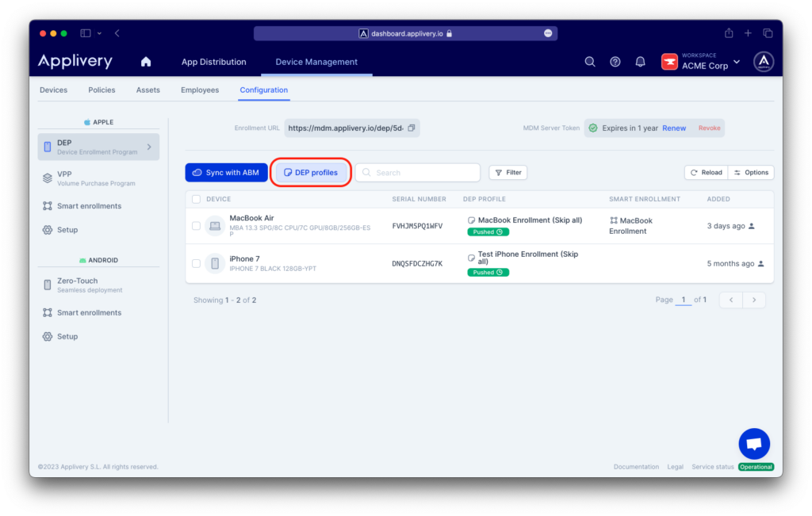Open the search magnifier in top bar
Screen dimensions: 812x516
[x=590, y=62]
